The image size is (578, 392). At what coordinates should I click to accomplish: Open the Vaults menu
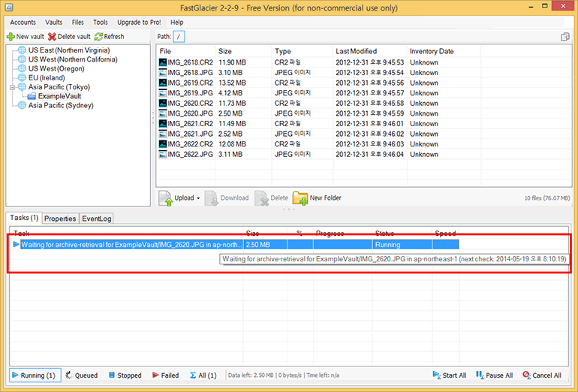click(x=54, y=23)
